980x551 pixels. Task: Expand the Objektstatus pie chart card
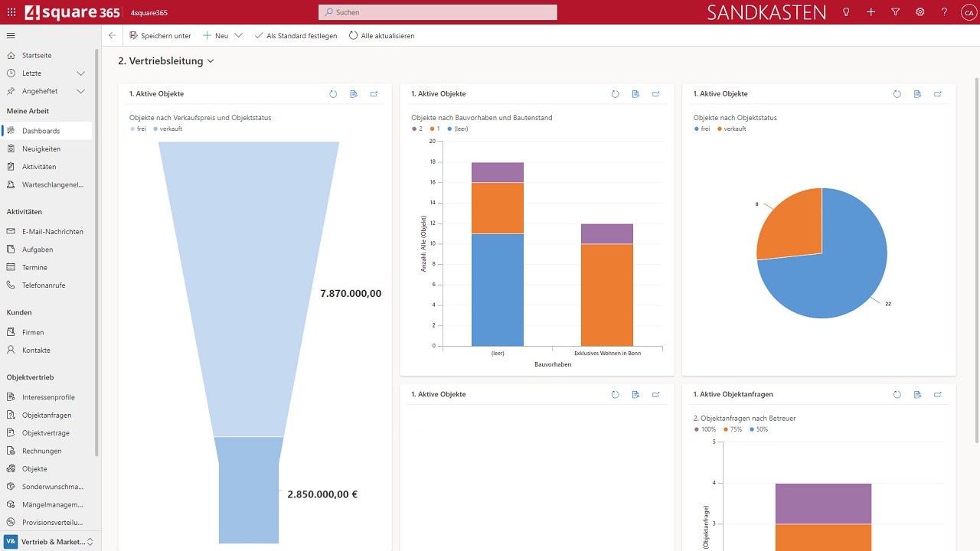tap(938, 94)
